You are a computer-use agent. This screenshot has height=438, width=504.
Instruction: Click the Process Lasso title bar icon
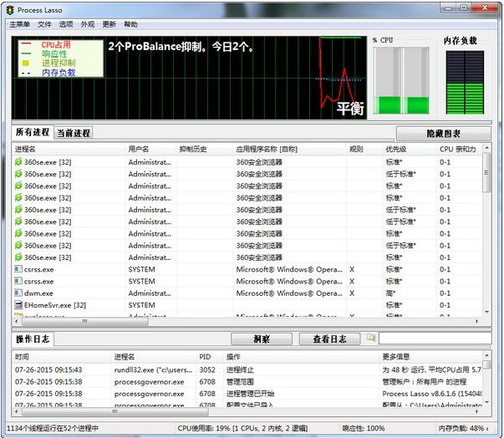coord(9,8)
